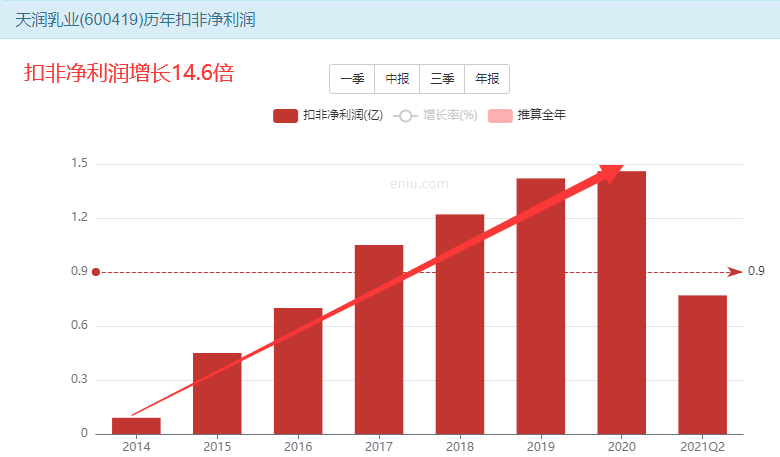Click the 0.6 y-axis value
780x457 pixels.
pyautogui.click(x=79, y=325)
